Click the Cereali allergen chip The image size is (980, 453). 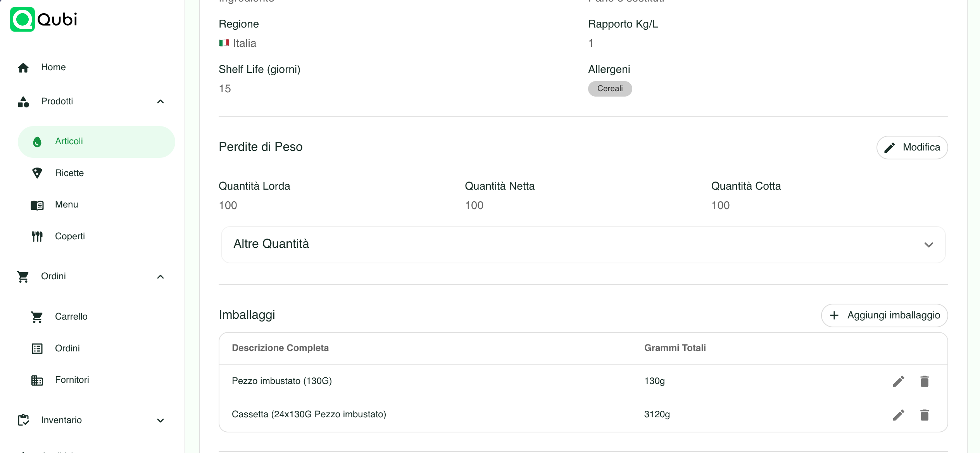pyautogui.click(x=610, y=88)
